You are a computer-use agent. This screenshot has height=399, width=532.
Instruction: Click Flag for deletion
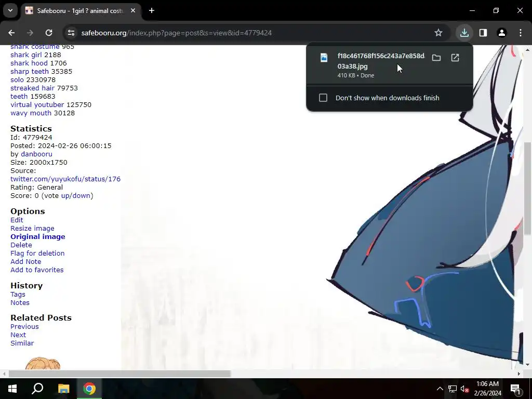[37, 254]
